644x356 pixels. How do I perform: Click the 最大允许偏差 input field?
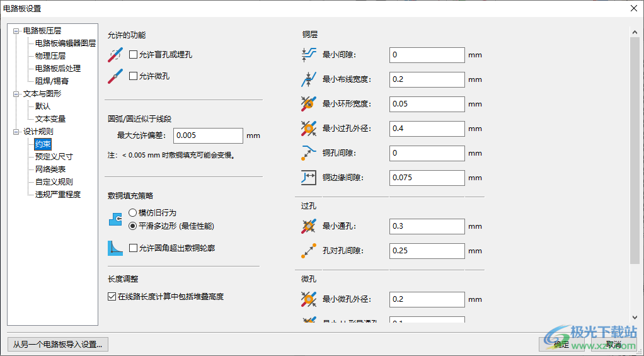pos(208,135)
